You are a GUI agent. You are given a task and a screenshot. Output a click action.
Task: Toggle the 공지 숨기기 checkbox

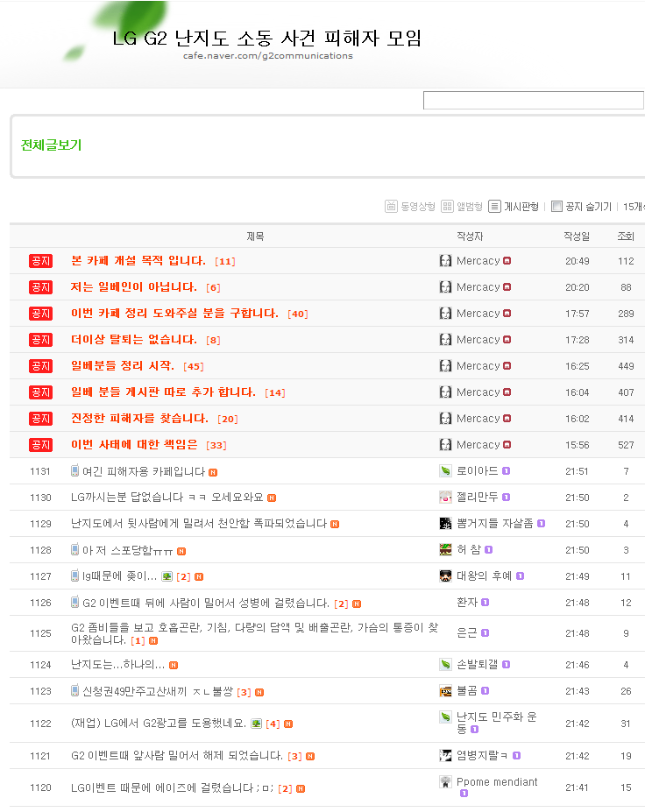coord(557,207)
